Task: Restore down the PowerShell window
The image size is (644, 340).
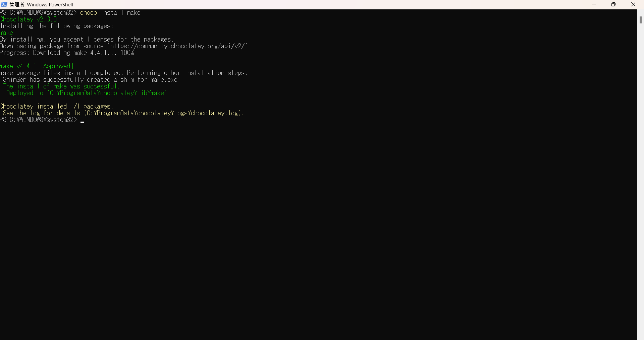Action: tap(613, 4)
